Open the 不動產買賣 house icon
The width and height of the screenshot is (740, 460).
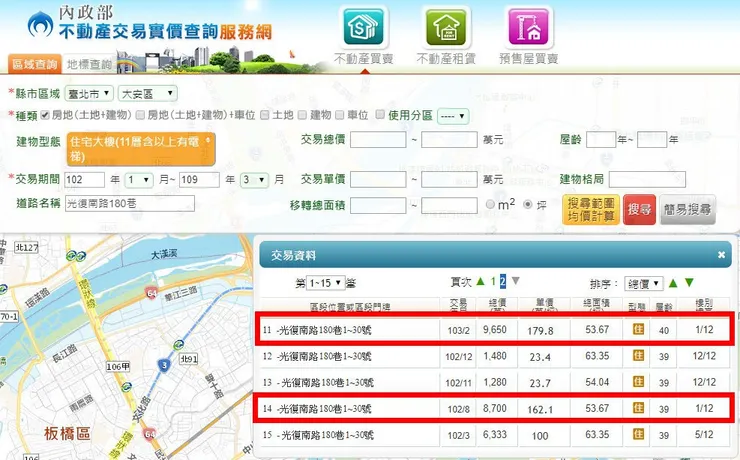(x=363, y=27)
